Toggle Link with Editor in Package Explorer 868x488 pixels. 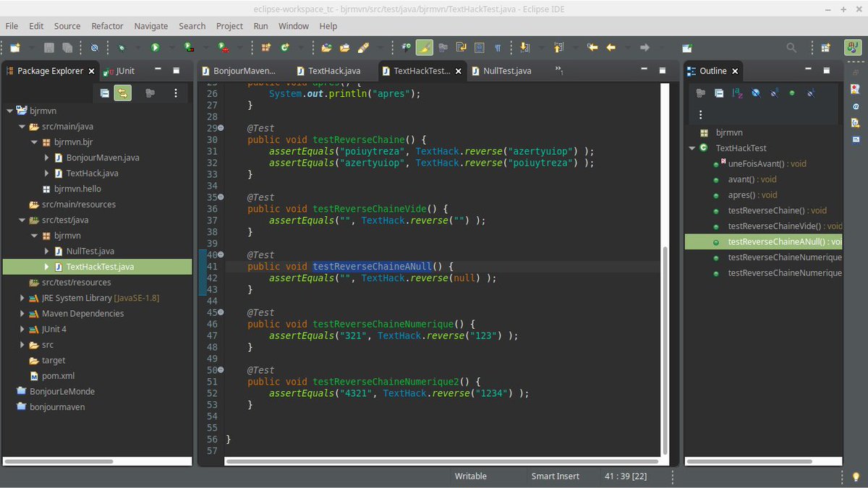[122, 93]
